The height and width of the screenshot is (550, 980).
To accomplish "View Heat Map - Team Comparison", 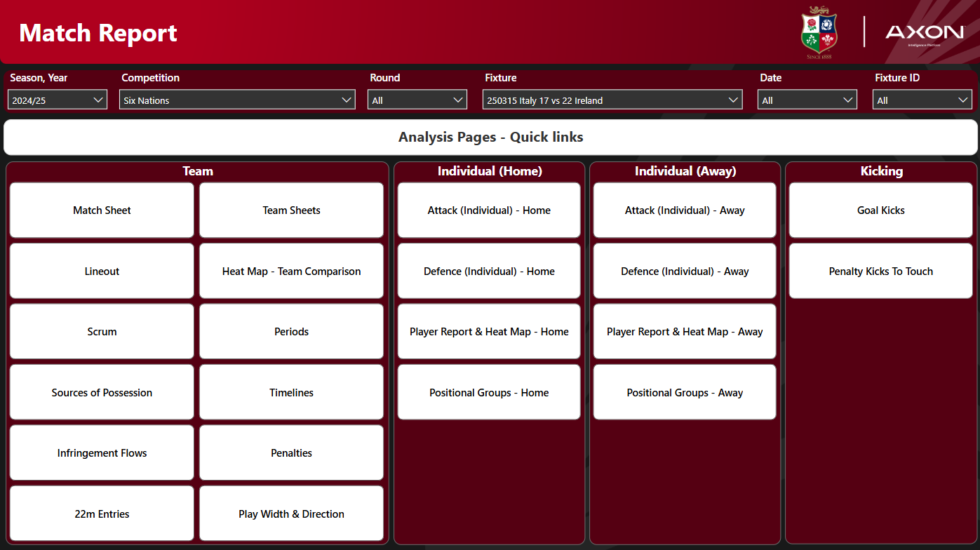I will point(291,271).
